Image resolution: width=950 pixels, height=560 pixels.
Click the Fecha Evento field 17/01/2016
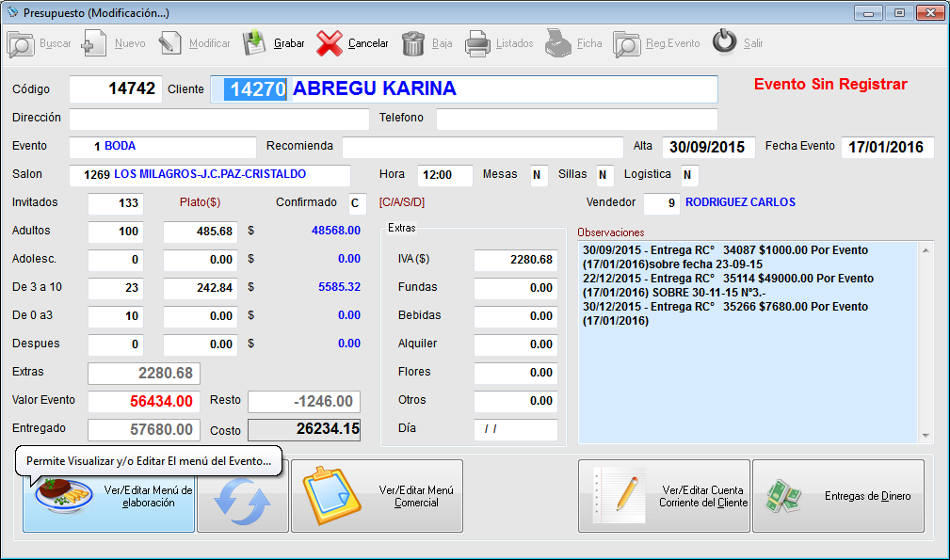coord(887,147)
